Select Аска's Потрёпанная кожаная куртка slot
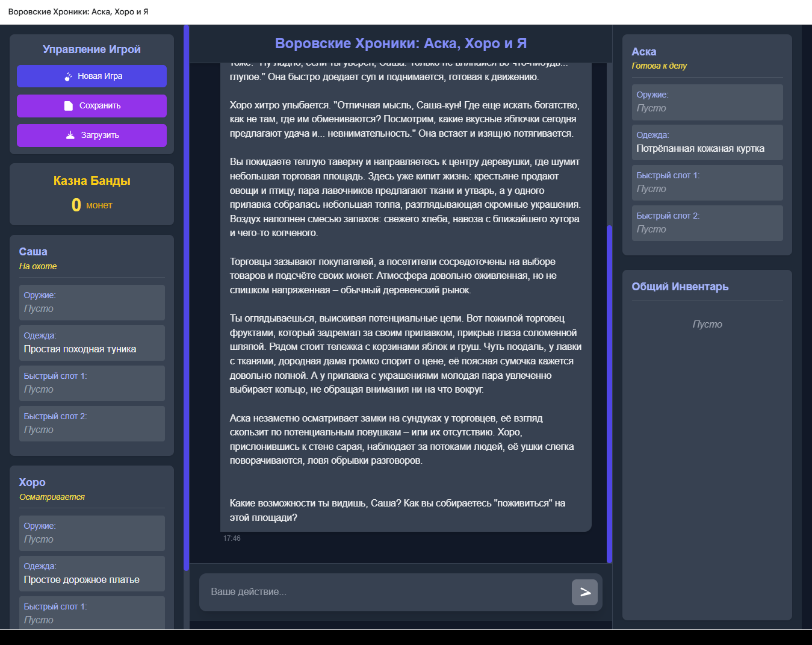Screen dimensions: 812x645 coord(707,142)
